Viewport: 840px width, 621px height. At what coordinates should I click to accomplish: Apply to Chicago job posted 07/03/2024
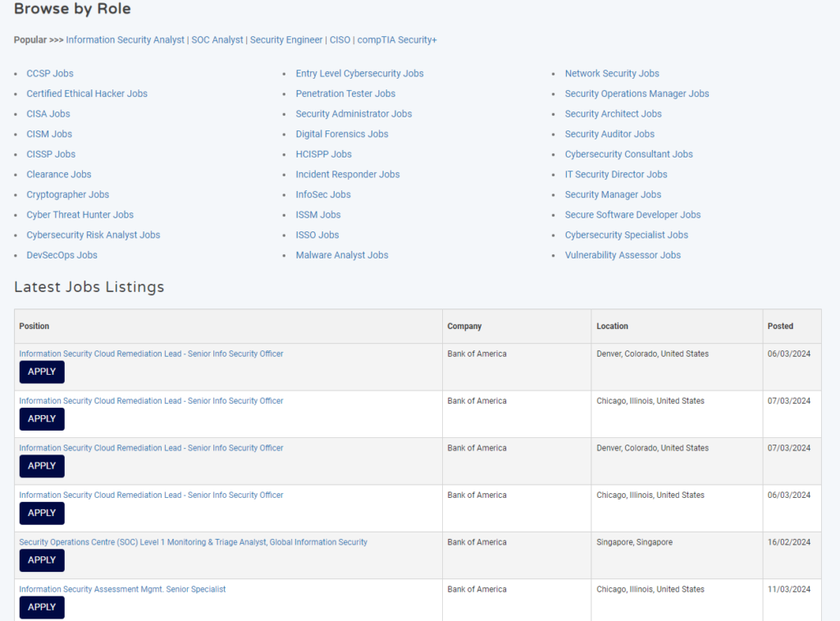tap(42, 419)
